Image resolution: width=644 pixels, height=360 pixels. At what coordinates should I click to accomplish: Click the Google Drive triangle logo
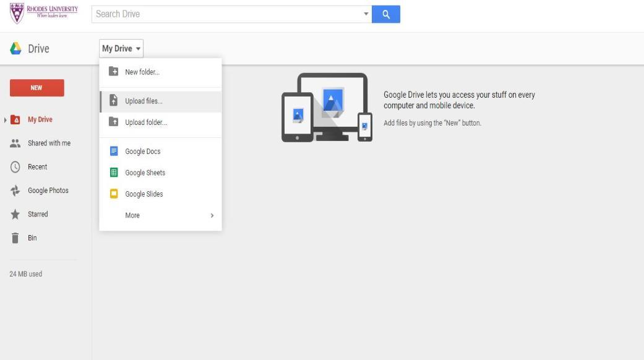click(x=15, y=48)
